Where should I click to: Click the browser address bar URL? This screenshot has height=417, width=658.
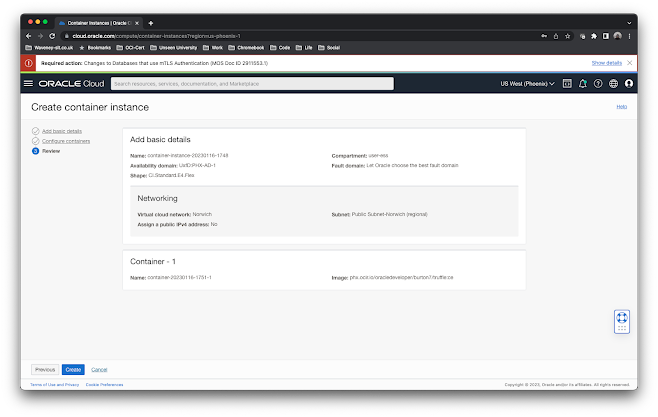156,36
